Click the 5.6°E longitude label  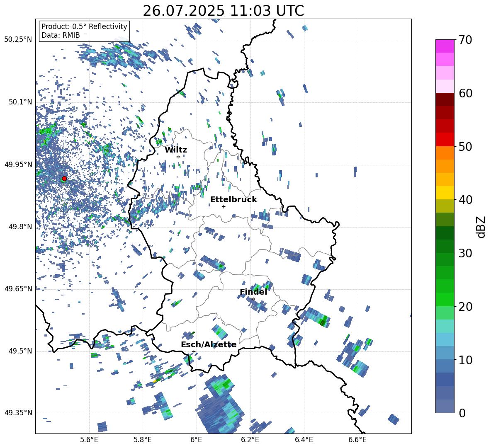point(89,440)
